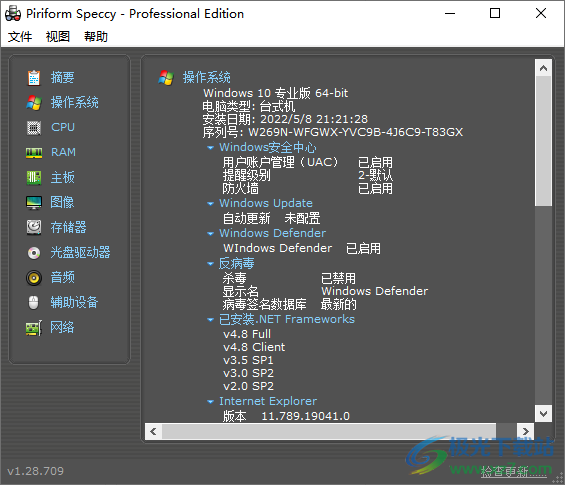This screenshot has height=485, width=565.
Task: Click the Summary (摘要) clipboard icon
Action: (34, 77)
